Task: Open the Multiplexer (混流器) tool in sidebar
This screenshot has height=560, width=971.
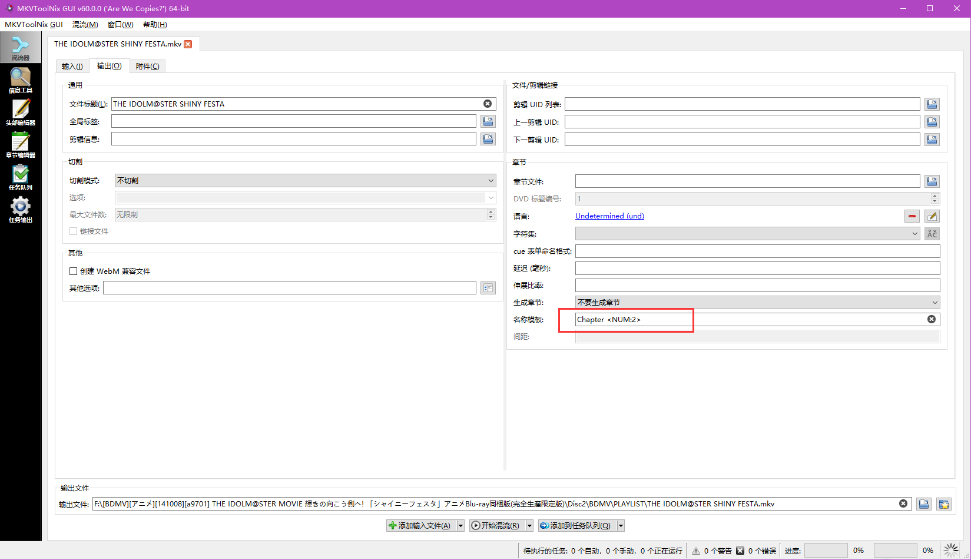Action: [x=21, y=48]
